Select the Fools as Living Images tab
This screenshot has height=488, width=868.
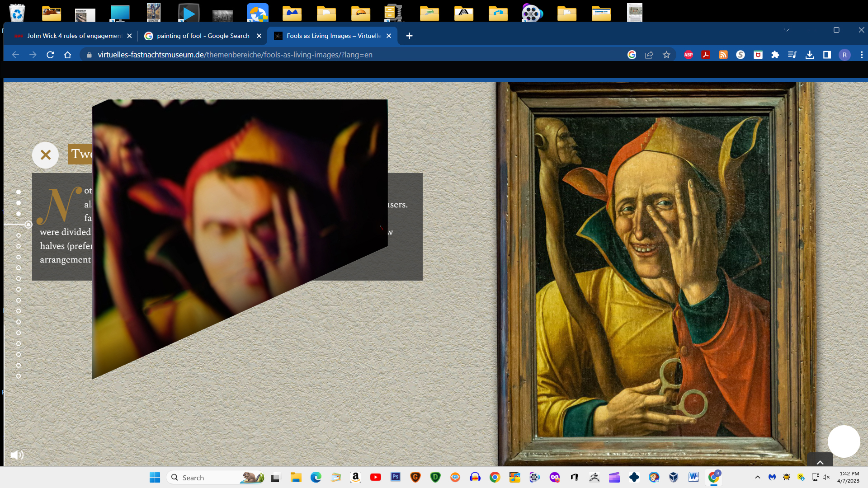(x=333, y=36)
